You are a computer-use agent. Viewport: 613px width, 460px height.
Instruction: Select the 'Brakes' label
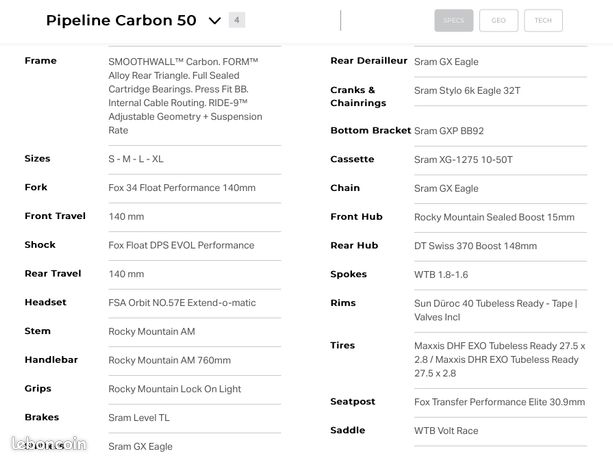click(x=42, y=417)
